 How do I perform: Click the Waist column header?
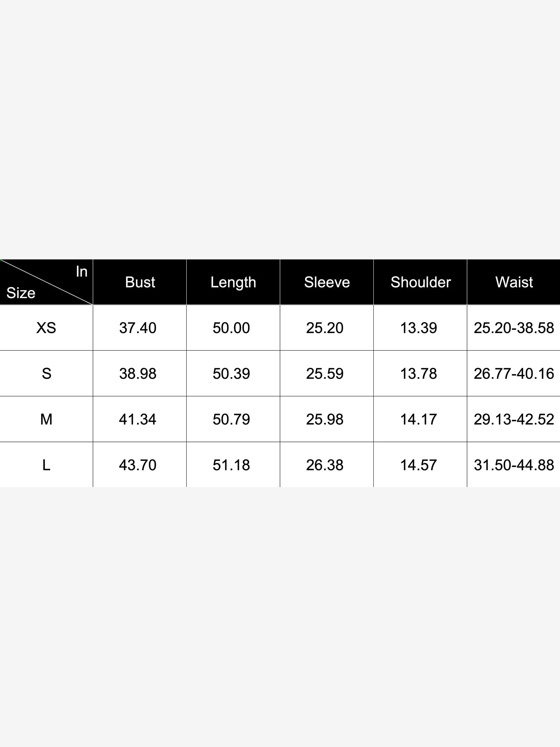tap(514, 282)
